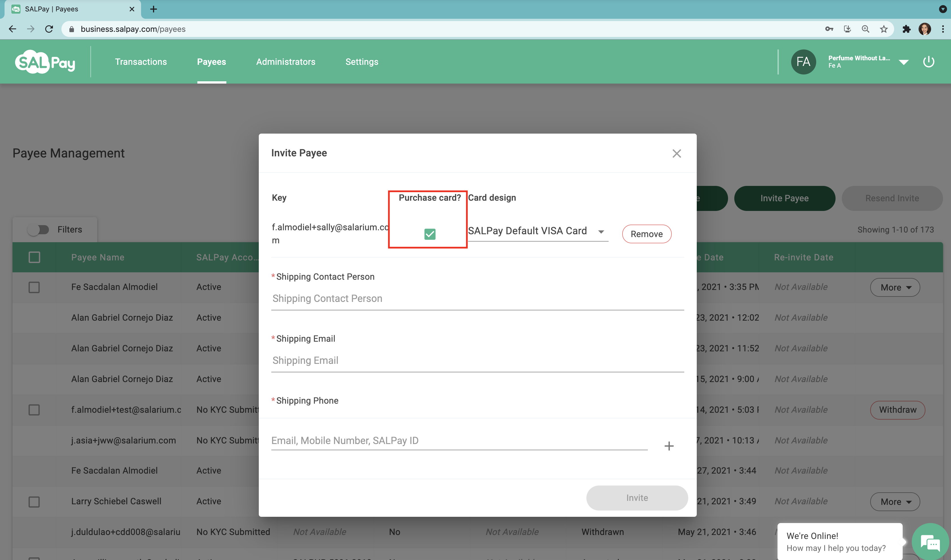The image size is (951, 560).
Task: Focus the Shipping Email field
Action: pos(477,360)
